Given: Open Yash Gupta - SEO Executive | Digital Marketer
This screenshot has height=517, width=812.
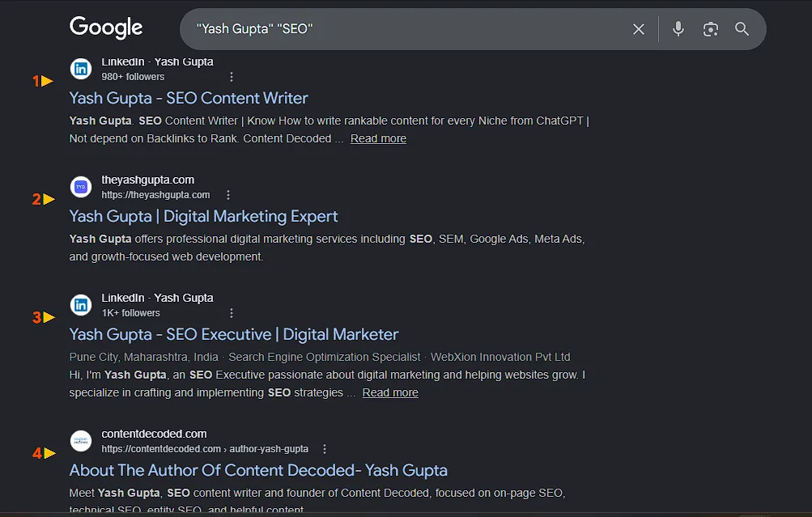Looking at the screenshot, I should (234, 334).
